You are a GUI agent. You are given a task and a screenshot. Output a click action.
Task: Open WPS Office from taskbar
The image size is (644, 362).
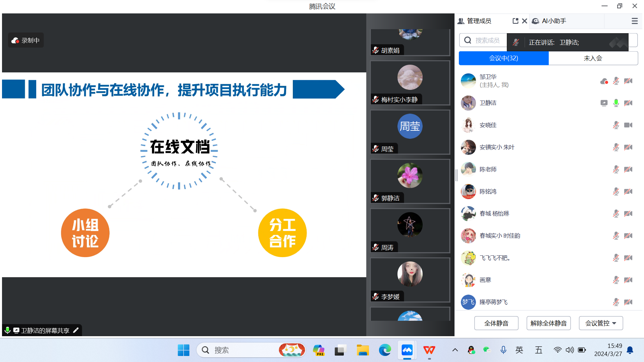pos(429,350)
